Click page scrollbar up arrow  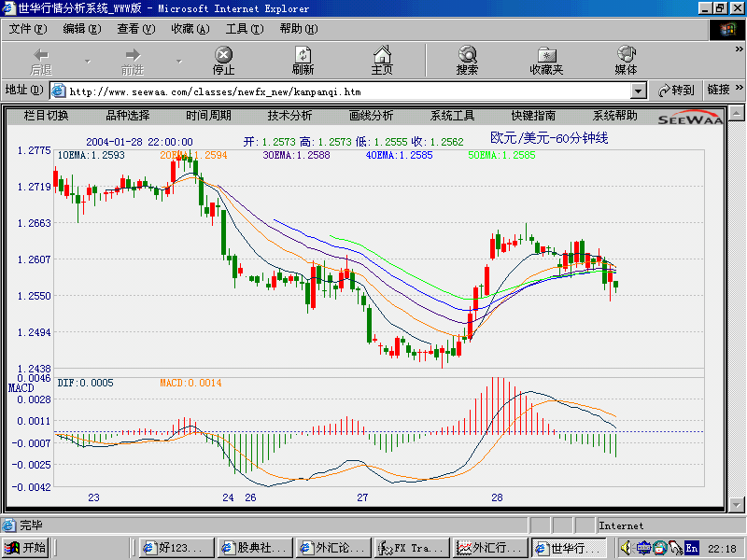(x=736, y=114)
